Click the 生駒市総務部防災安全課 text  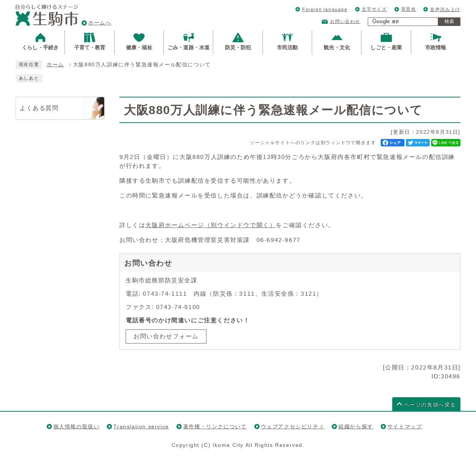pyautogui.click(x=161, y=281)
